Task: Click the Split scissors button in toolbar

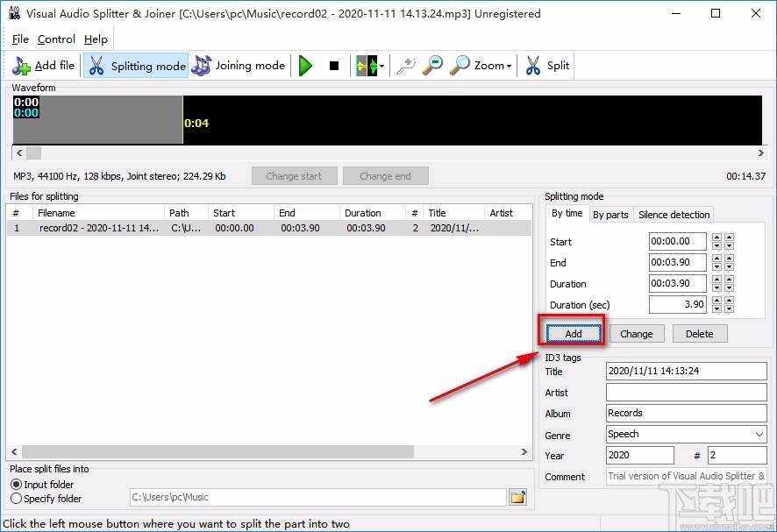Action: coord(546,66)
